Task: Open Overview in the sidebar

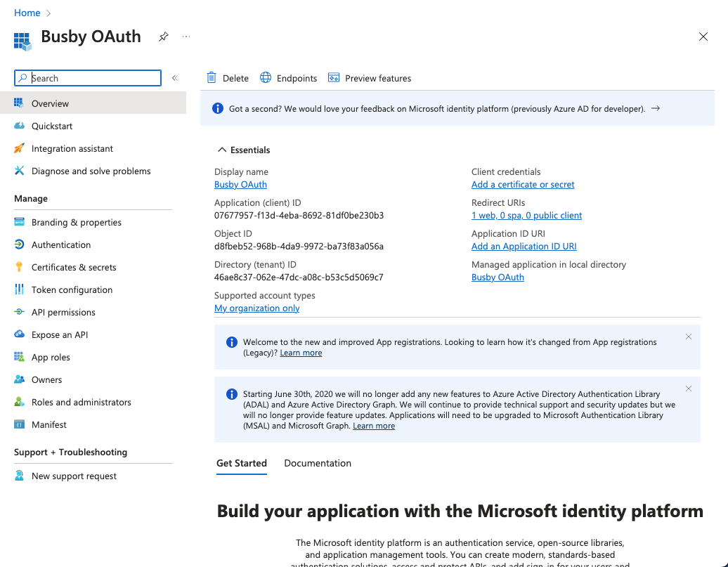Action: (x=93, y=103)
